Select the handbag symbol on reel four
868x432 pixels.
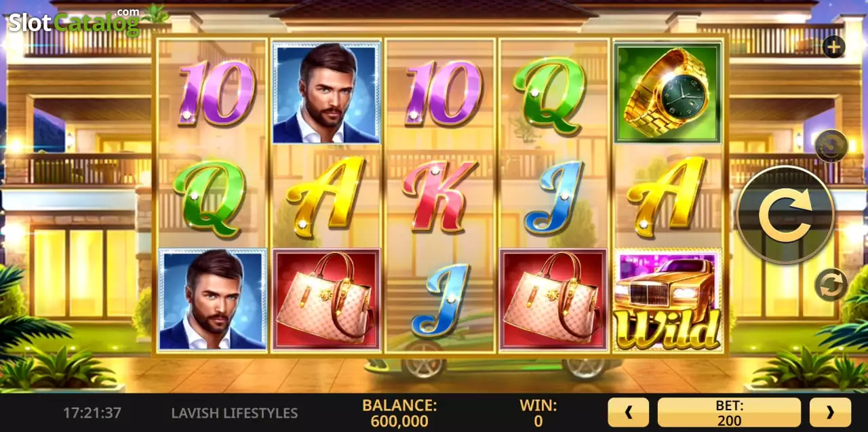tap(554, 300)
